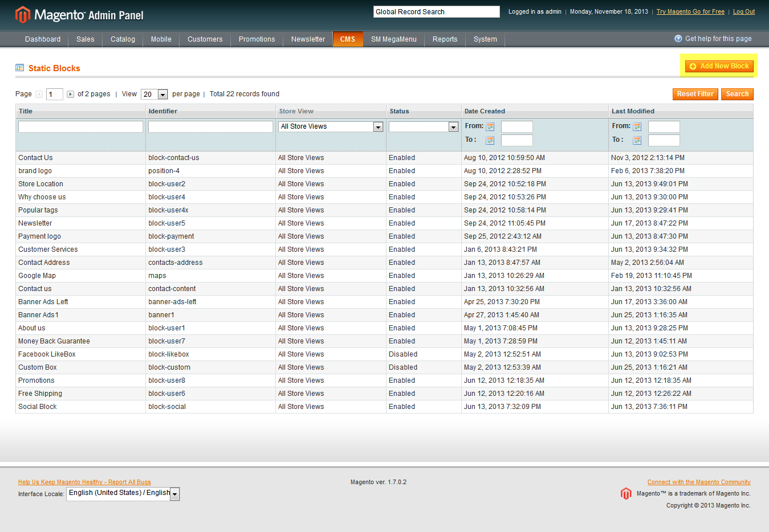
Task: Open the Customers menu
Action: 205,39
